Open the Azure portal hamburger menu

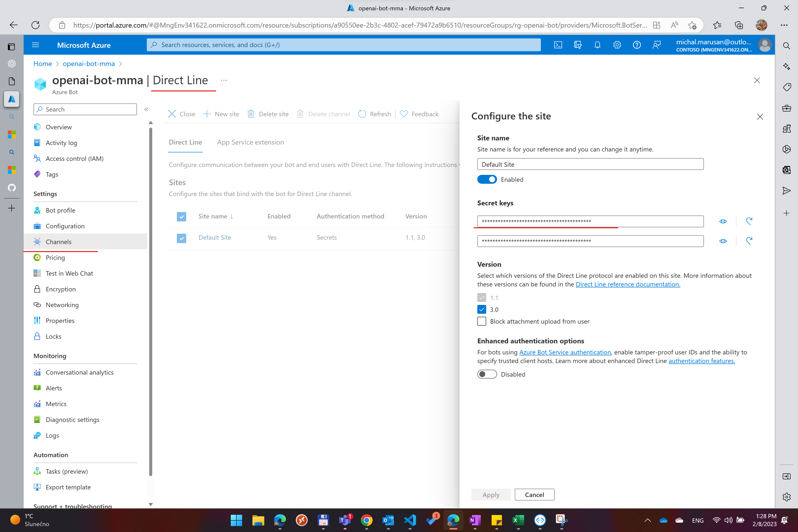35,45
